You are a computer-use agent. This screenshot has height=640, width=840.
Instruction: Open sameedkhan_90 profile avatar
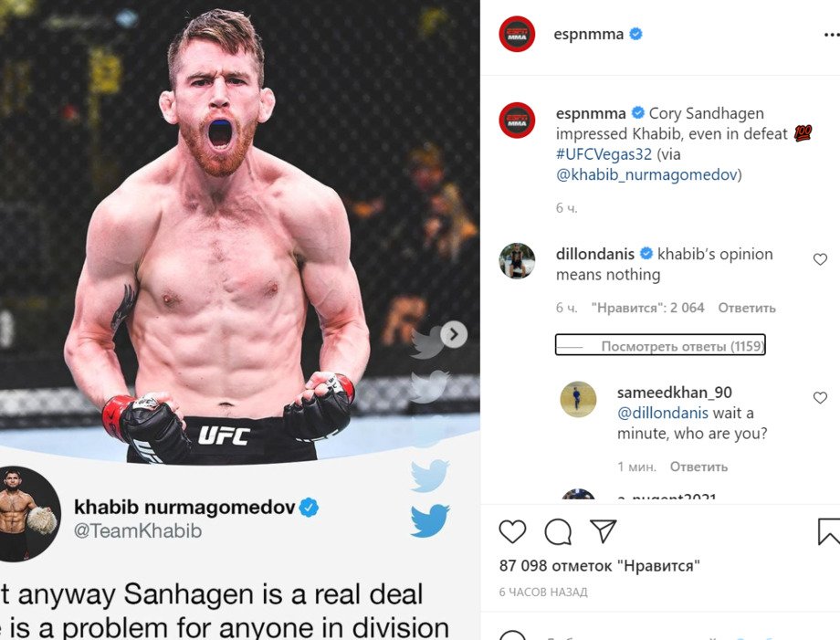(x=578, y=399)
